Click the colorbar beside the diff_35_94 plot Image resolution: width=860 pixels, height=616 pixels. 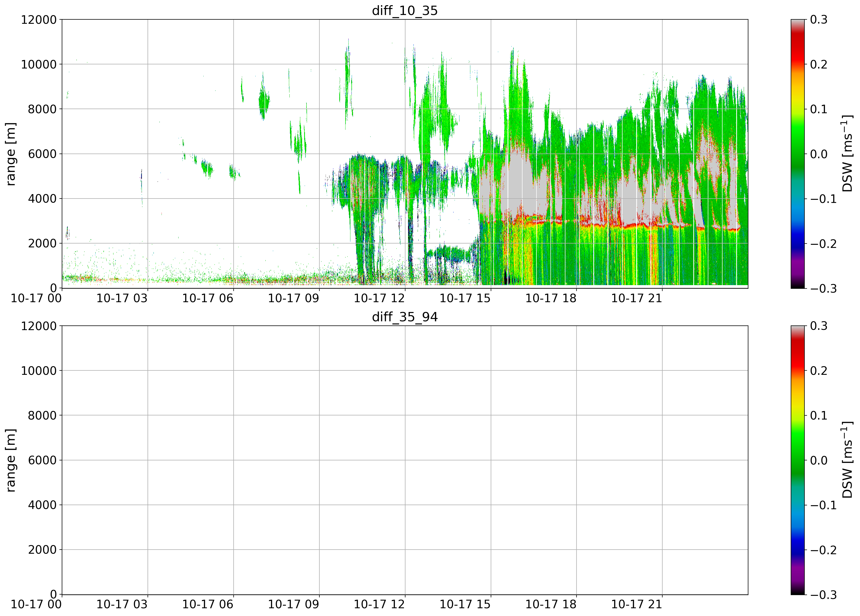pyautogui.click(x=798, y=460)
